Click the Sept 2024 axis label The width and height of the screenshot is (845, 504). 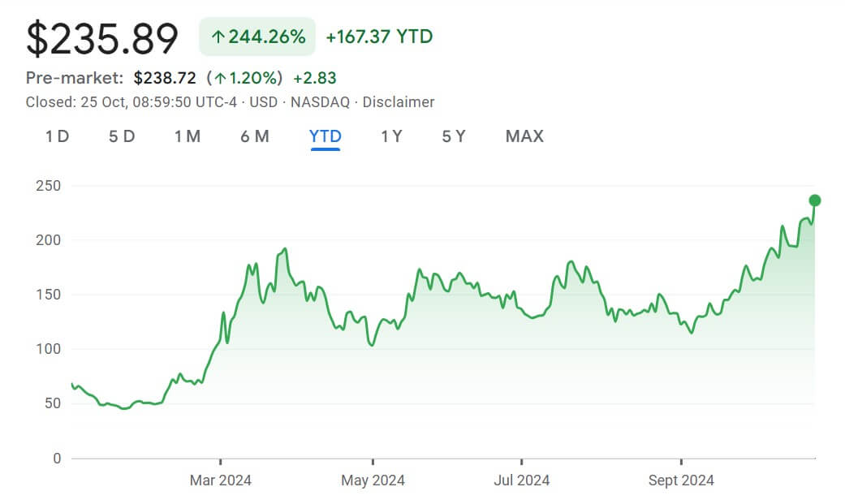pos(681,480)
